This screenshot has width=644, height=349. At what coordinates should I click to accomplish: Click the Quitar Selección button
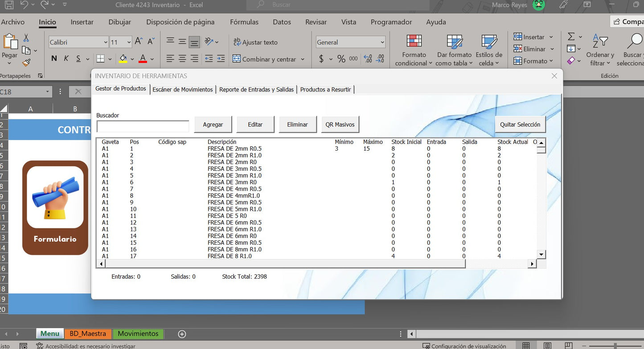(x=520, y=124)
